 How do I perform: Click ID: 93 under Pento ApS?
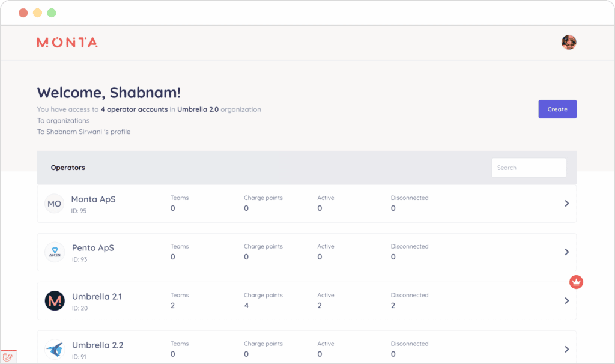pos(80,259)
